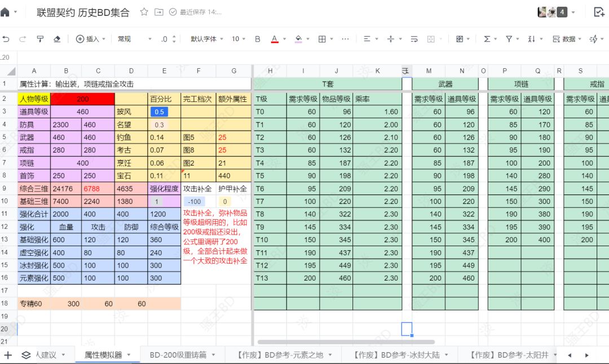
Task: Set vertical text alignment
Action: pyautogui.click(x=391, y=39)
